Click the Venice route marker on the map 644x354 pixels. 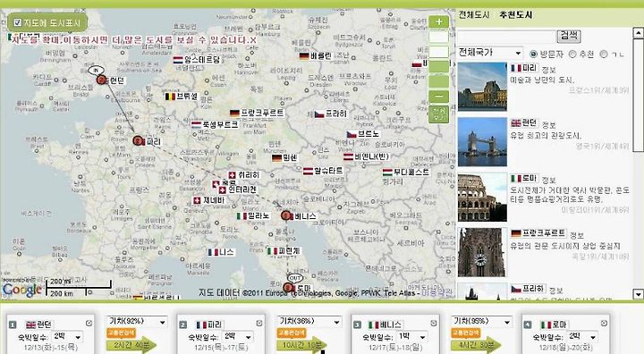click(286, 215)
